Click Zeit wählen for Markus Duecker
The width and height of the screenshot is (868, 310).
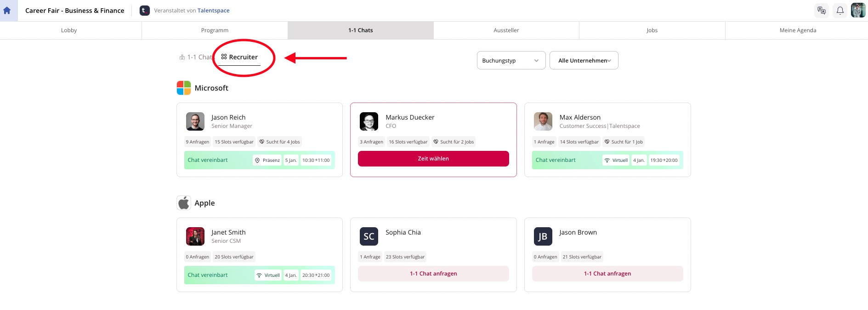click(433, 159)
